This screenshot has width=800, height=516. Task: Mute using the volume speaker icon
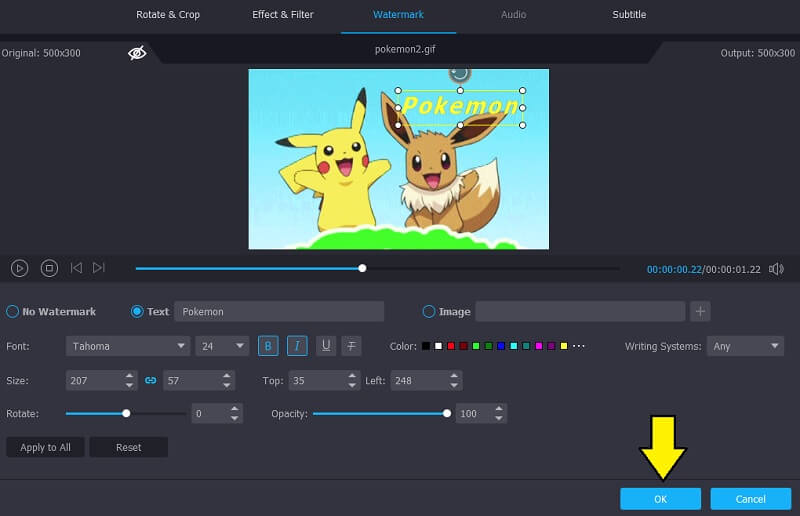pos(776,269)
